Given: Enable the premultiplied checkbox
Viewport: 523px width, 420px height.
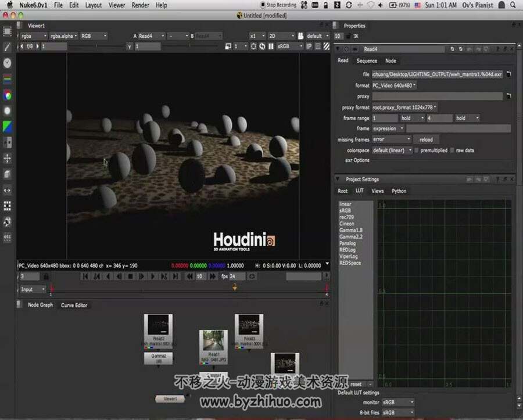Looking at the screenshot, I should [416, 150].
